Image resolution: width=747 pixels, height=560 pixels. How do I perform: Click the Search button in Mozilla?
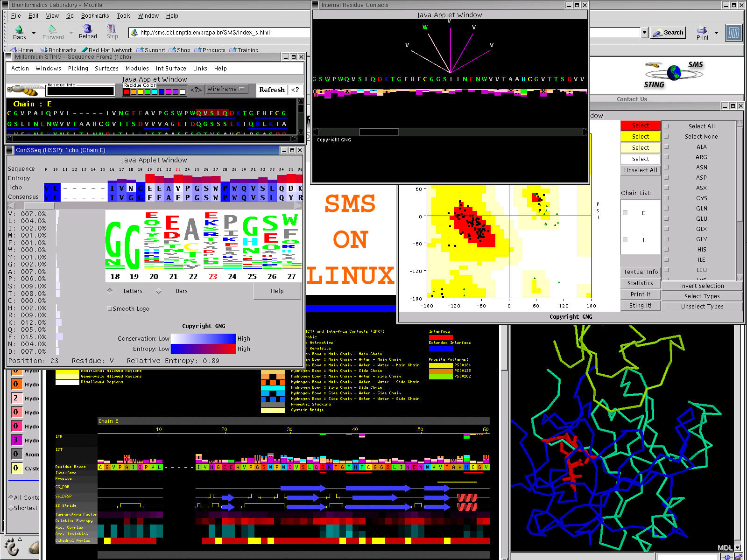coord(668,33)
